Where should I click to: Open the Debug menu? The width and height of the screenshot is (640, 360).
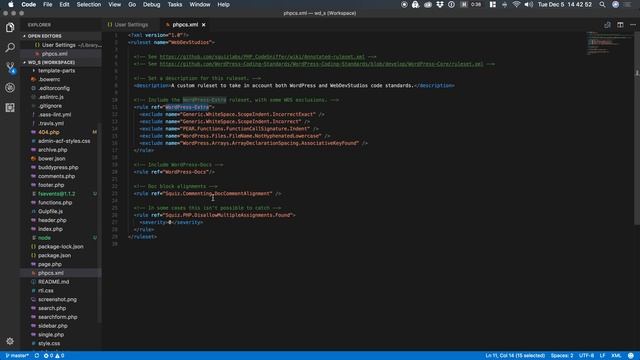pyautogui.click(x=151, y=4)
